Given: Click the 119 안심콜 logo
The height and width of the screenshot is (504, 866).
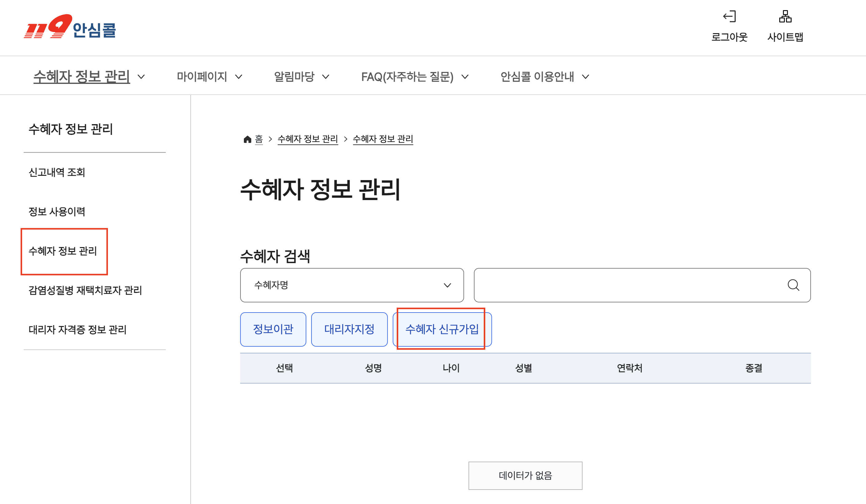Looking at the screenshot, I should pos(70,27).
